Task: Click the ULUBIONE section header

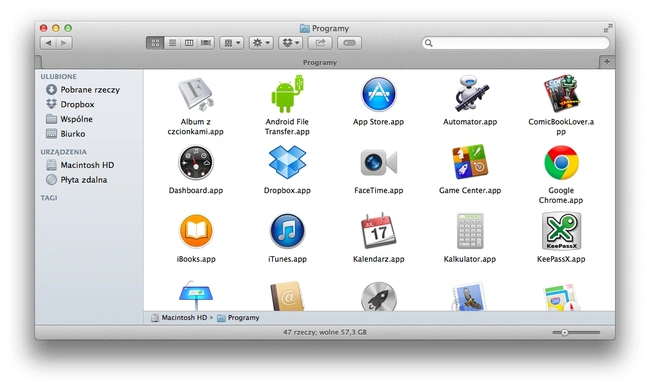Action: point(58,76)
